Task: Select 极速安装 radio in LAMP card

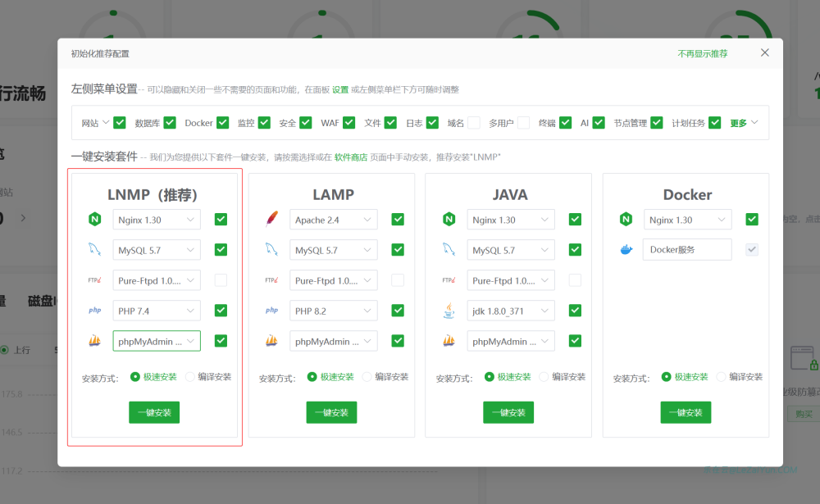Action: pyautogui.click(x=312, y=377)
